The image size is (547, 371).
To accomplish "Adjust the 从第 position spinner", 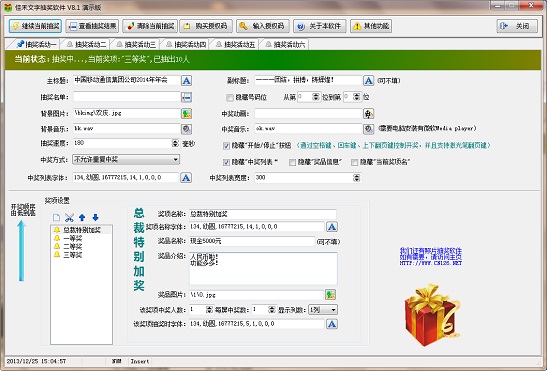I will [x=315, y=97].
